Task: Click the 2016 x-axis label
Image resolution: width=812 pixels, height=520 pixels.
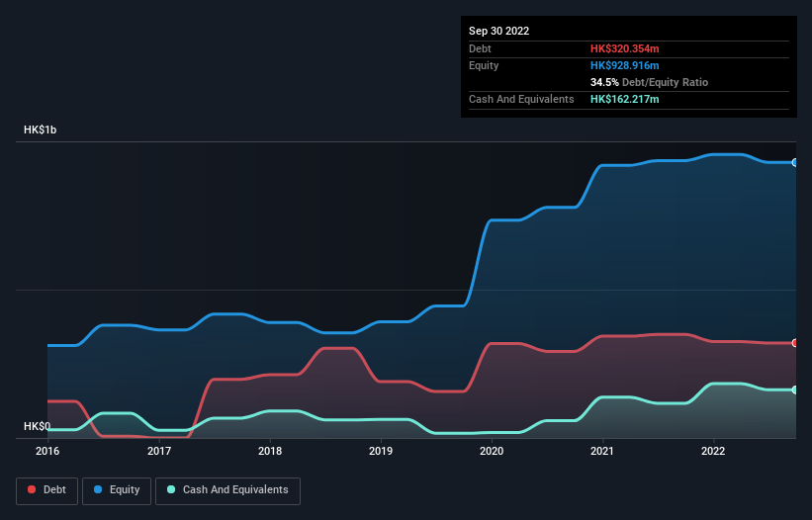Action: (x=47, y=451)
